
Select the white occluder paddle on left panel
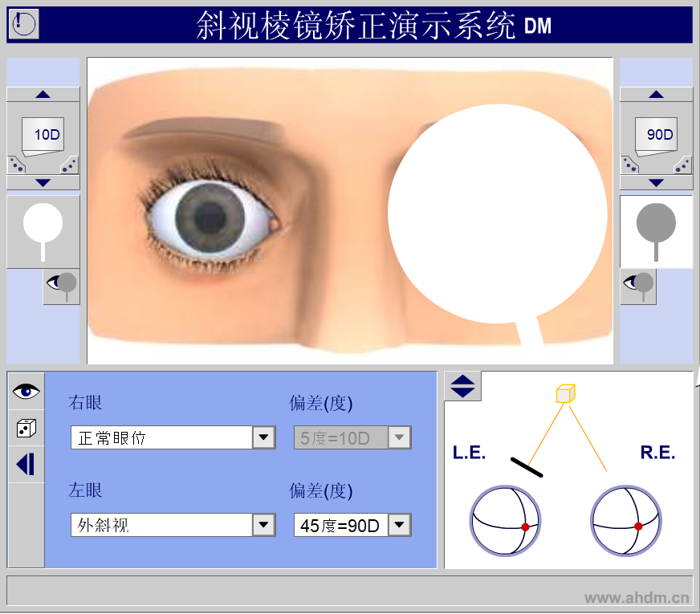(x=43, y=232)
